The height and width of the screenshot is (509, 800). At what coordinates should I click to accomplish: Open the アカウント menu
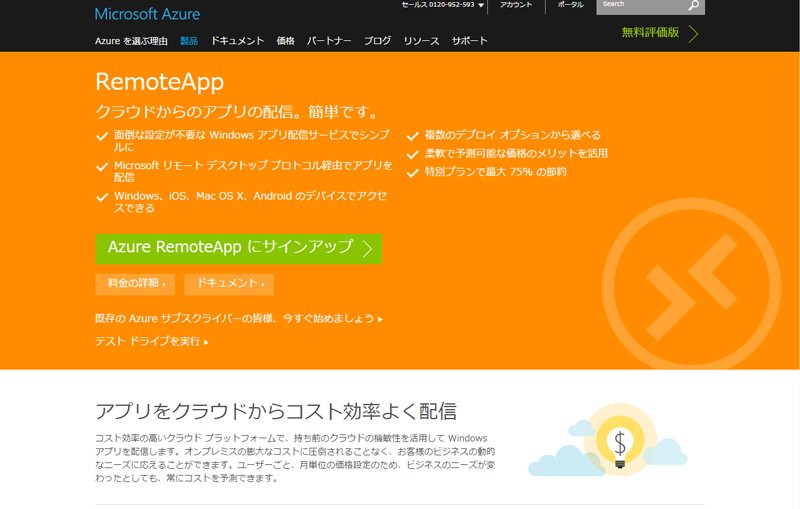[516, 5]
